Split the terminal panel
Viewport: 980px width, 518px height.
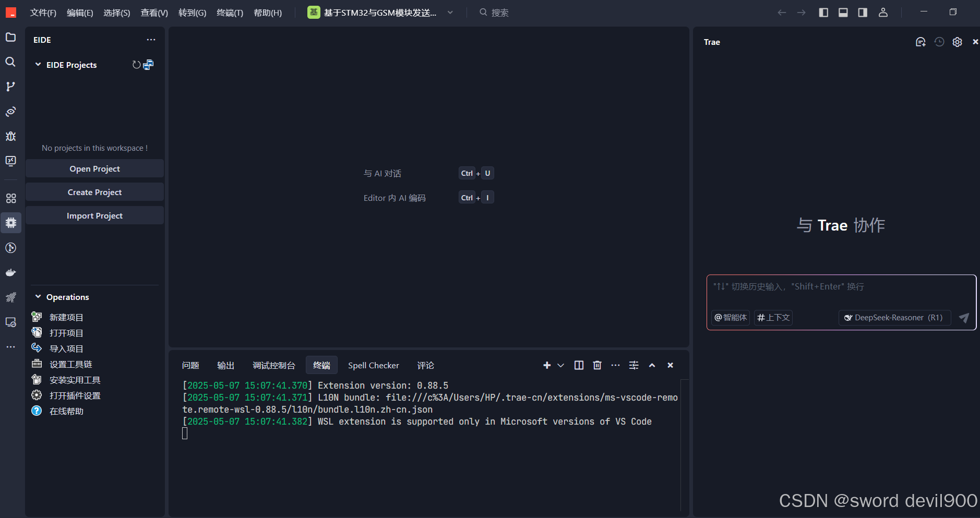(x=579, y=365)
